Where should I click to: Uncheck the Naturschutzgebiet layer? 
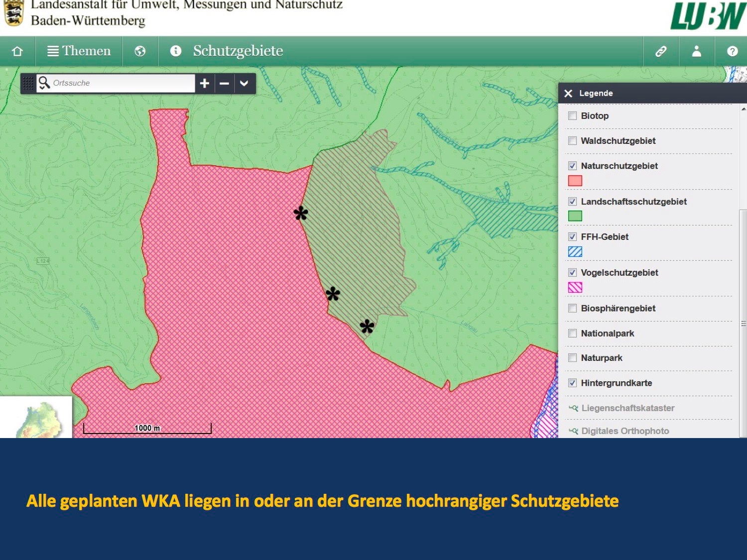pos(573,166)
